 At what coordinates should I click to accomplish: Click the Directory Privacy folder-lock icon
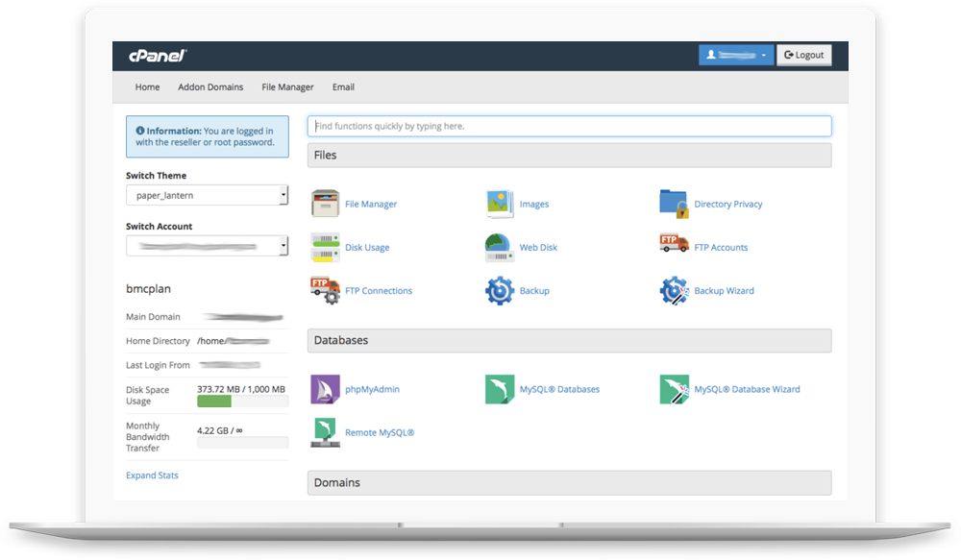coord(674,204)
